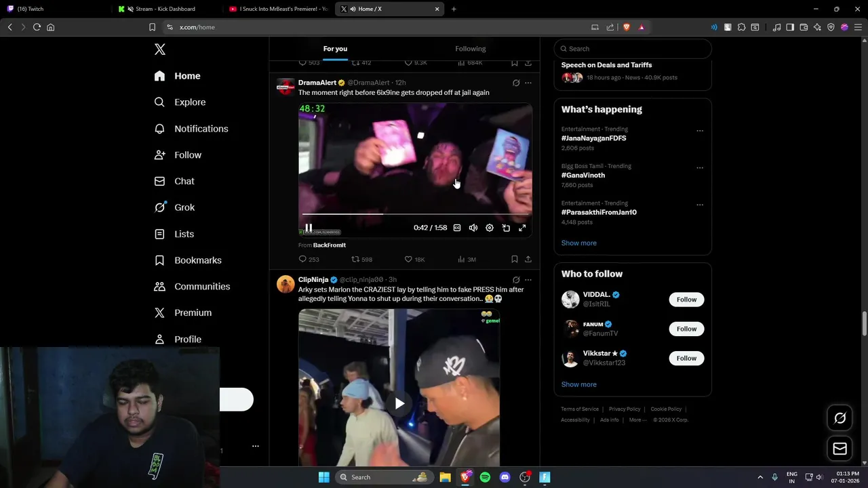
Task: Open more options for #GanaVinoth trend
Action: (700, 168)
